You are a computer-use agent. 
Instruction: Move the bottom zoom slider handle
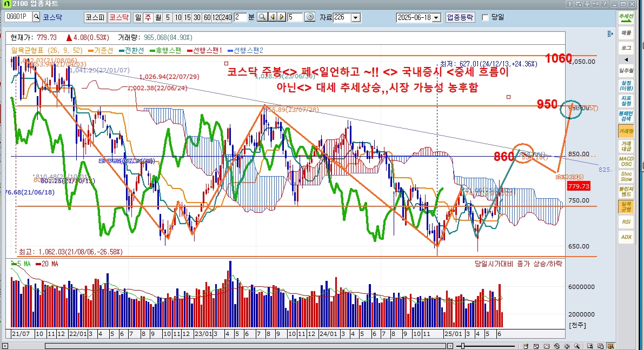click(462, 346)
